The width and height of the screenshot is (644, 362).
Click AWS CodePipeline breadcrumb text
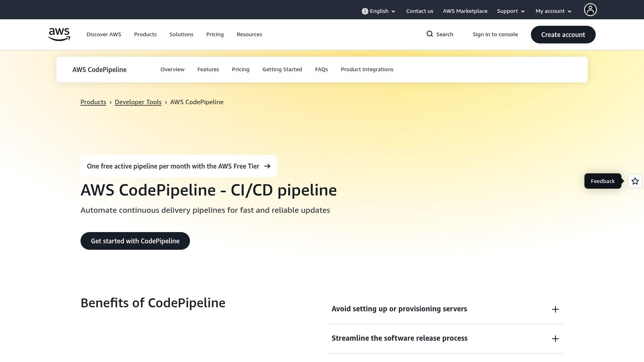pos(197,102)
